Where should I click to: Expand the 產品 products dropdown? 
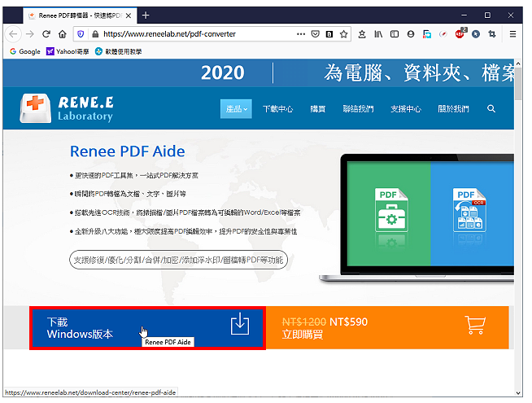[236, 109]
